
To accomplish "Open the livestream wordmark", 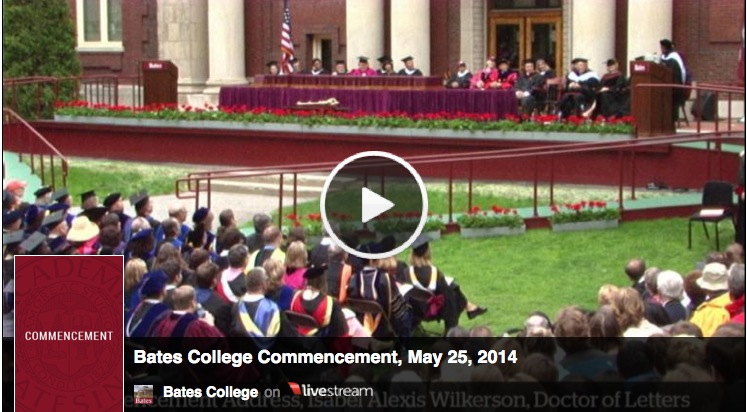I will (x=338, y=391).
